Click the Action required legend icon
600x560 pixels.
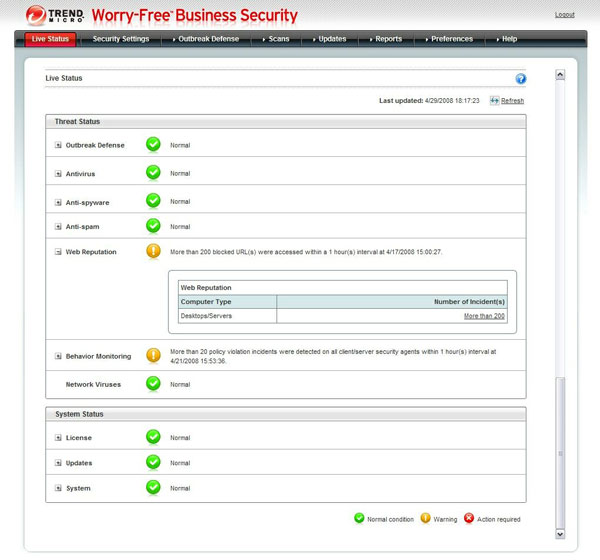click(469, 518)
